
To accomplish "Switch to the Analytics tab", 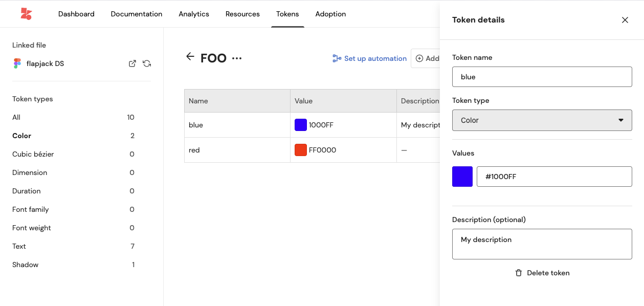I will pyautogui.click(x=193, y=14).
